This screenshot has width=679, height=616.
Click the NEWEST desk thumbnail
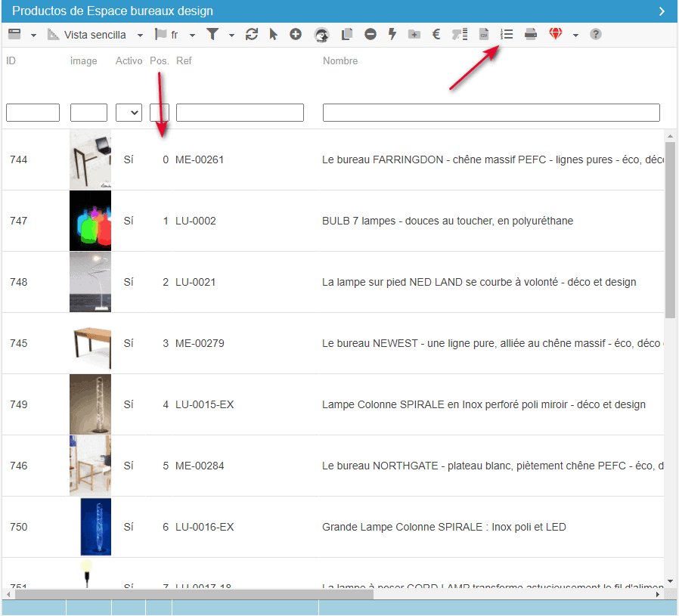[90, 343]
